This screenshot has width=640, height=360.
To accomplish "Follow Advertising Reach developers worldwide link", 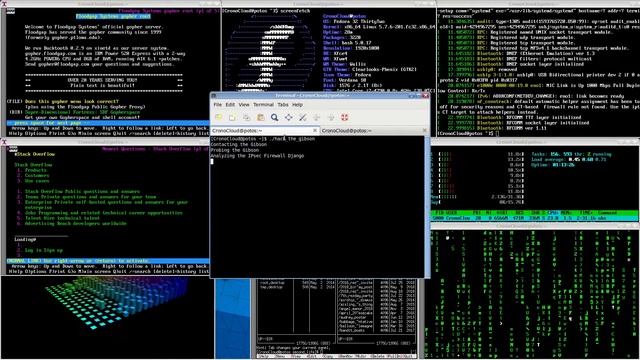I will coord(76,223).
